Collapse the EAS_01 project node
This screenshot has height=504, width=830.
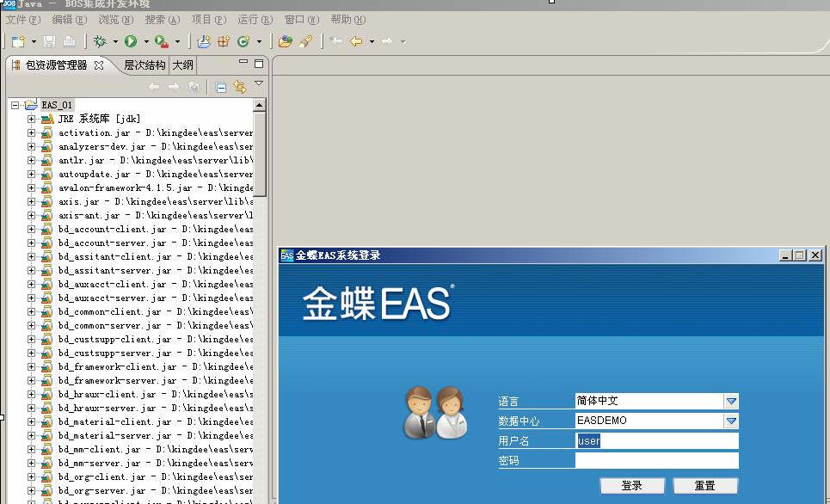click(15, 105)
